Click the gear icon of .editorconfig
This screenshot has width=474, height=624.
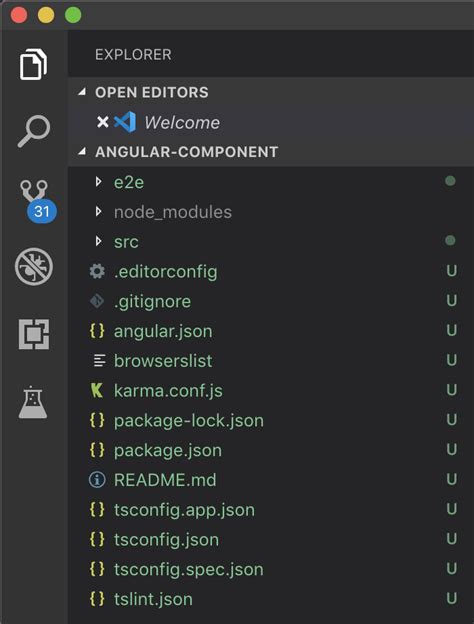coord(97,271)
